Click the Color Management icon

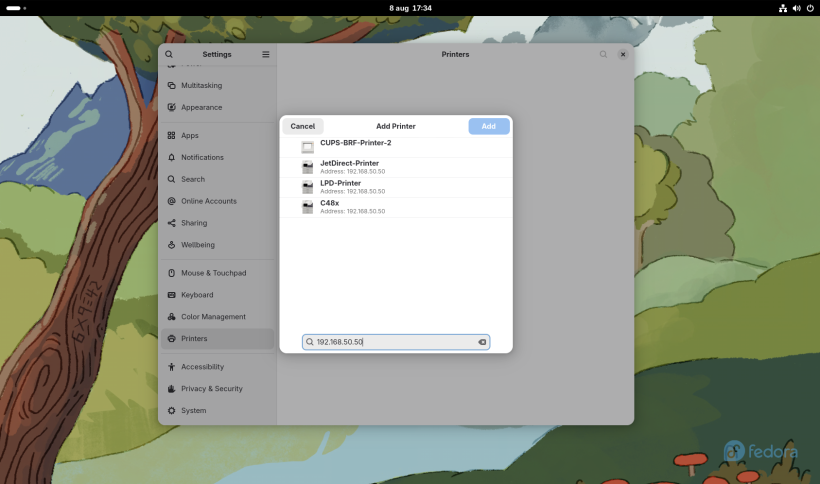[172, 317]
